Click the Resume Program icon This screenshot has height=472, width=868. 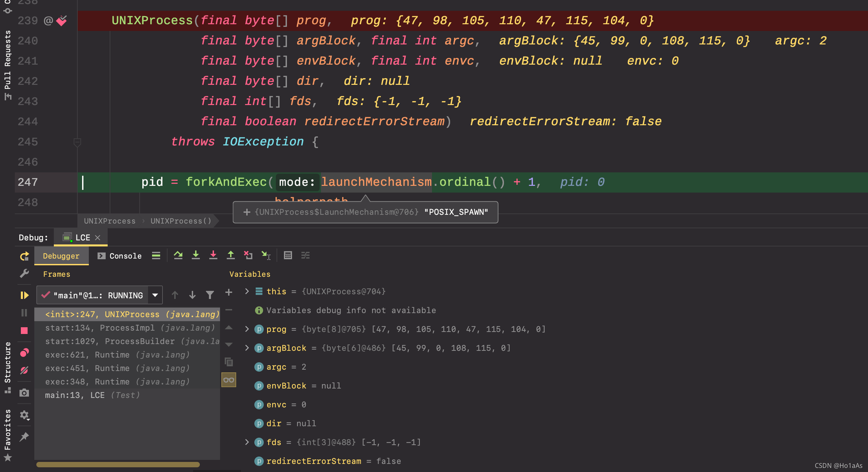(24, 295)
